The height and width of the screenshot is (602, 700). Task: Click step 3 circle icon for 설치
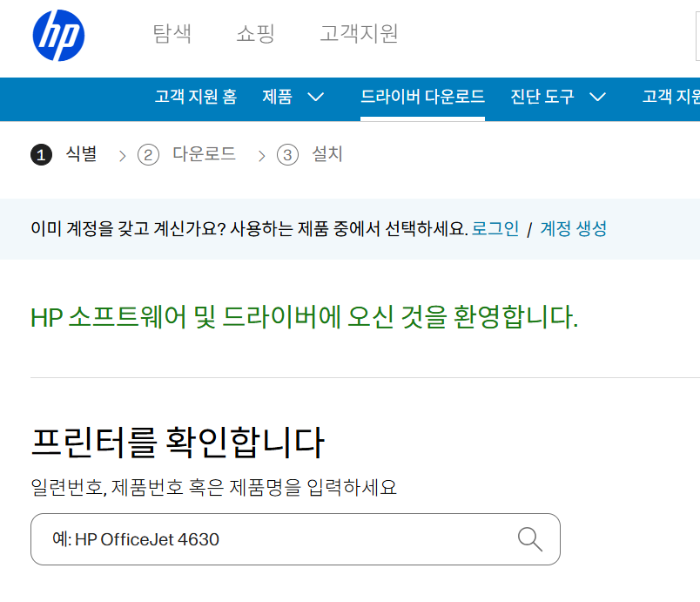(287, 155)
